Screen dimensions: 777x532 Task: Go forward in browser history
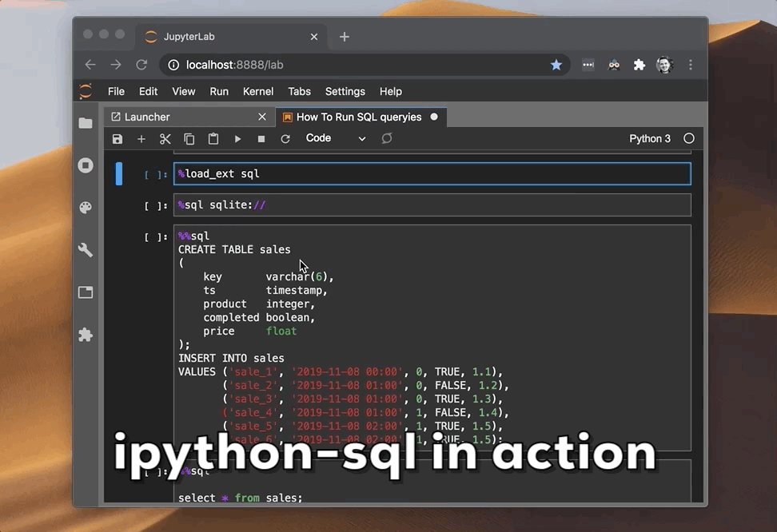point(116,65)
